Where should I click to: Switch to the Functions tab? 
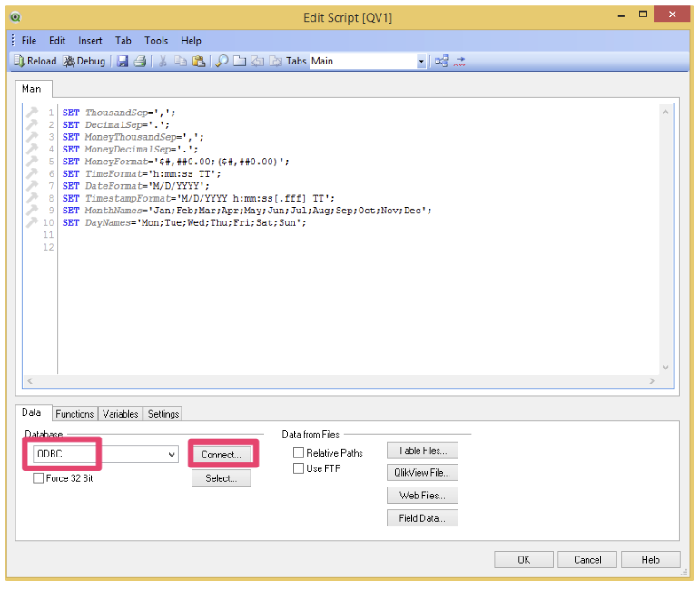coord(74,414)
